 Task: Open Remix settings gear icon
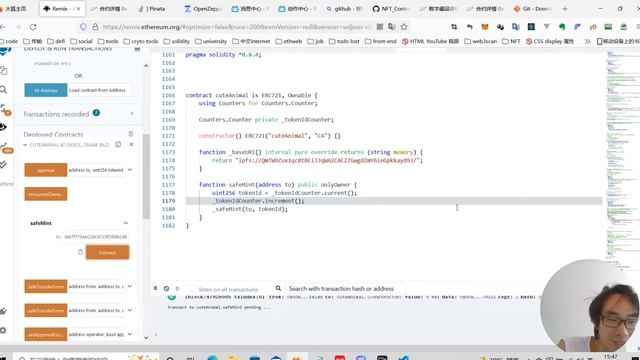pos(3,330)
